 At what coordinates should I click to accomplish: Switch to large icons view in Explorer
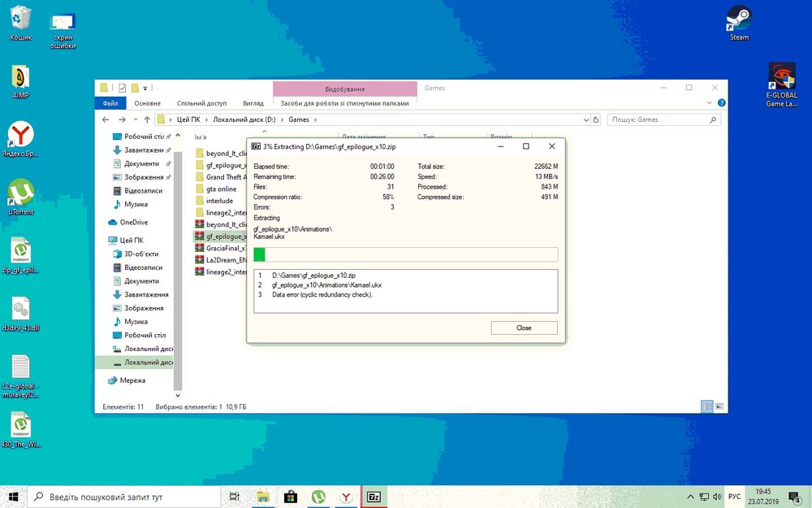(719, 406)
